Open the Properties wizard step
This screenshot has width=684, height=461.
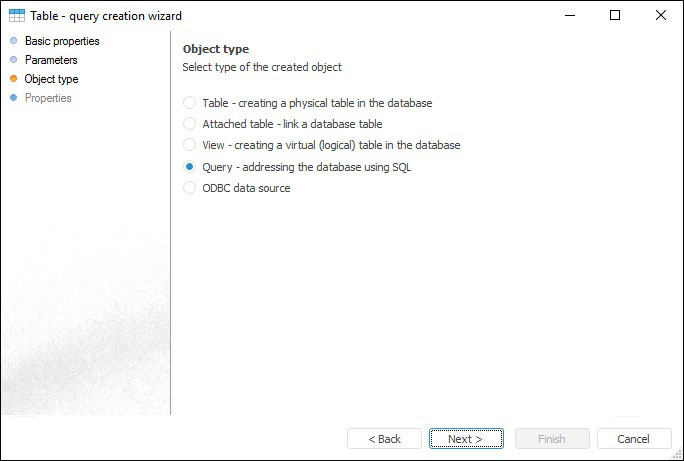(48, 98)
